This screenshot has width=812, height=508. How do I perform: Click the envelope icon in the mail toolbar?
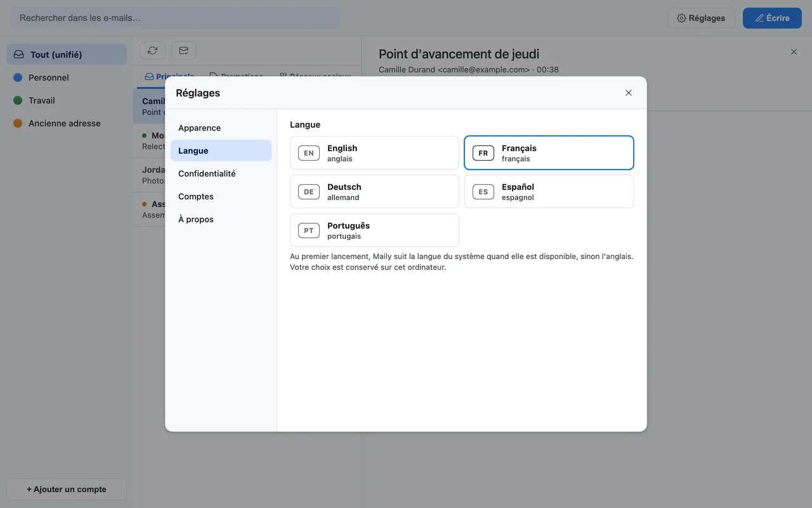tap(183, 51)
